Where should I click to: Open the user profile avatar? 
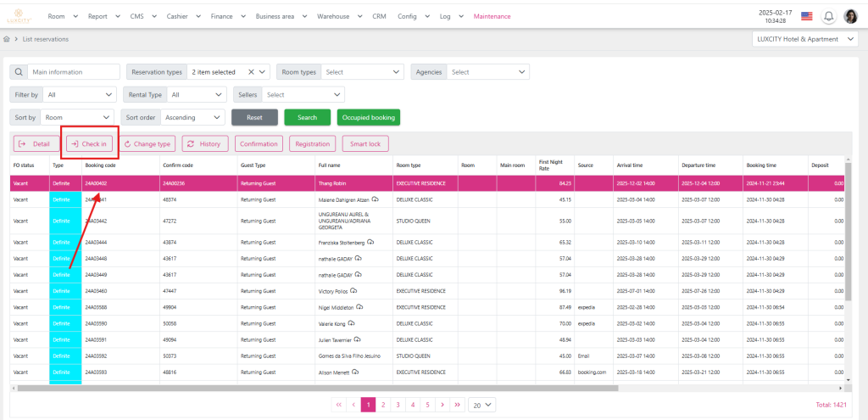[x=850, y=16]
